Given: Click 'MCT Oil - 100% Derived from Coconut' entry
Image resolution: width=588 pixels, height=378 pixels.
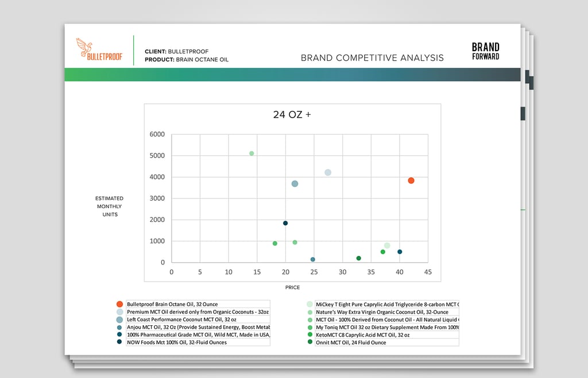Looking at the screenshot, I should [387, 319].
